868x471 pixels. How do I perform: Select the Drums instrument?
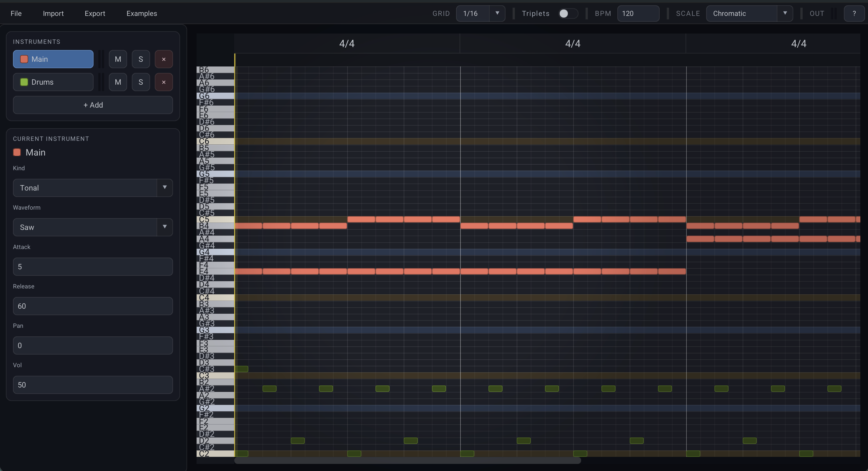tap(53, 82)
